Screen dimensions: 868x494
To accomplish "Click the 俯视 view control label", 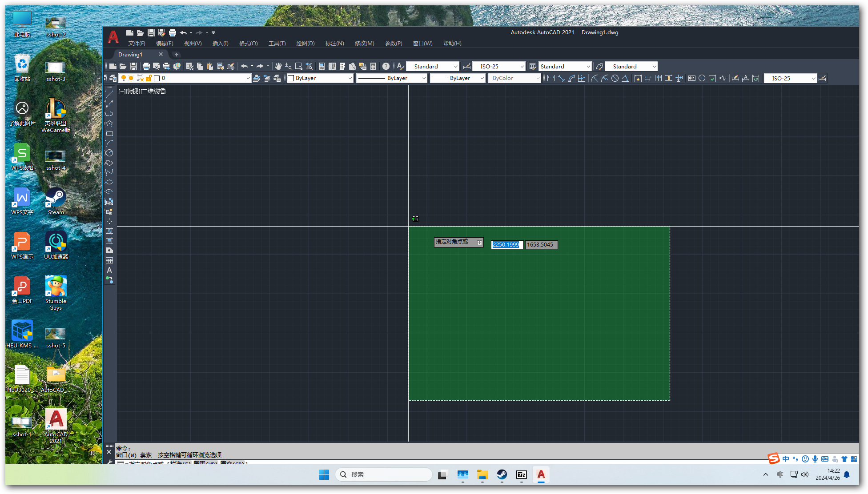I will 133,91.
